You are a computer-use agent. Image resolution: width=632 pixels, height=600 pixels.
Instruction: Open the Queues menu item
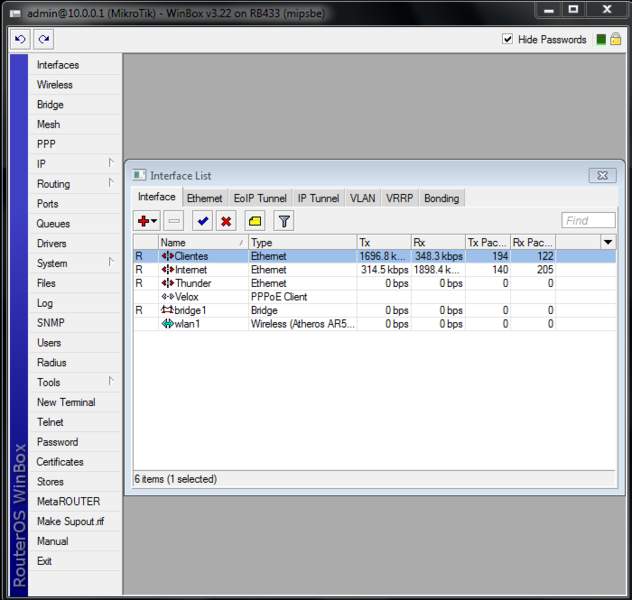click(x=75, y=224)
